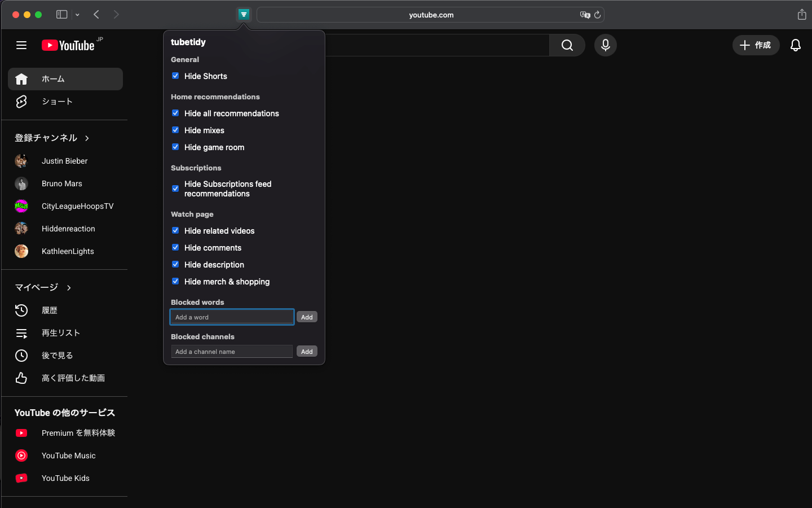Click the history clock icon (履歴)

(21, 310)
